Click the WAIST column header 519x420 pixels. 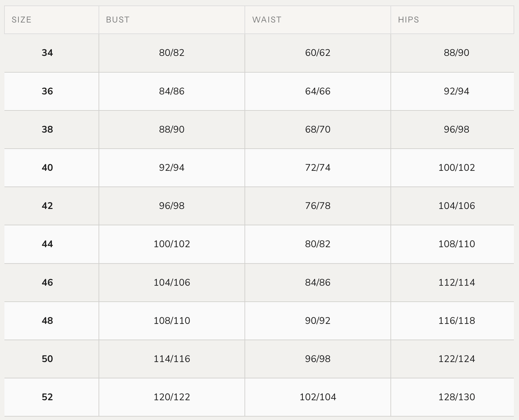pyautogui.click(x=267, y=20)
